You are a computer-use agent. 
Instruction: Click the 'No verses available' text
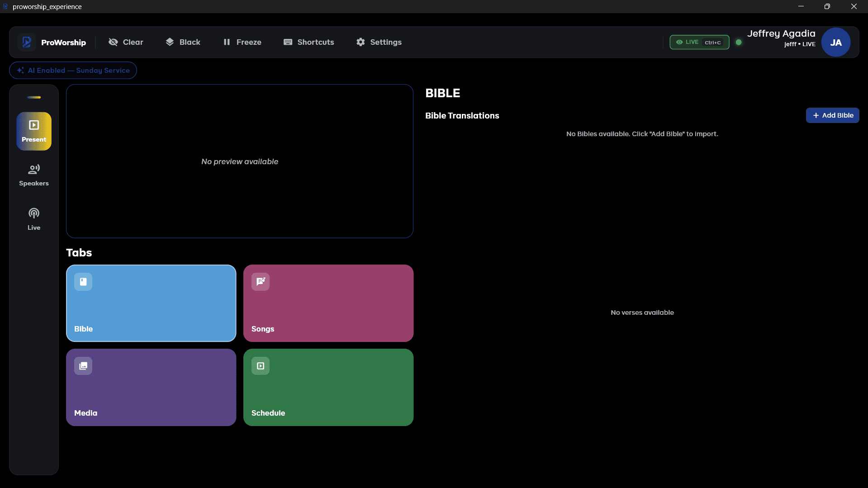pos(642,313)
